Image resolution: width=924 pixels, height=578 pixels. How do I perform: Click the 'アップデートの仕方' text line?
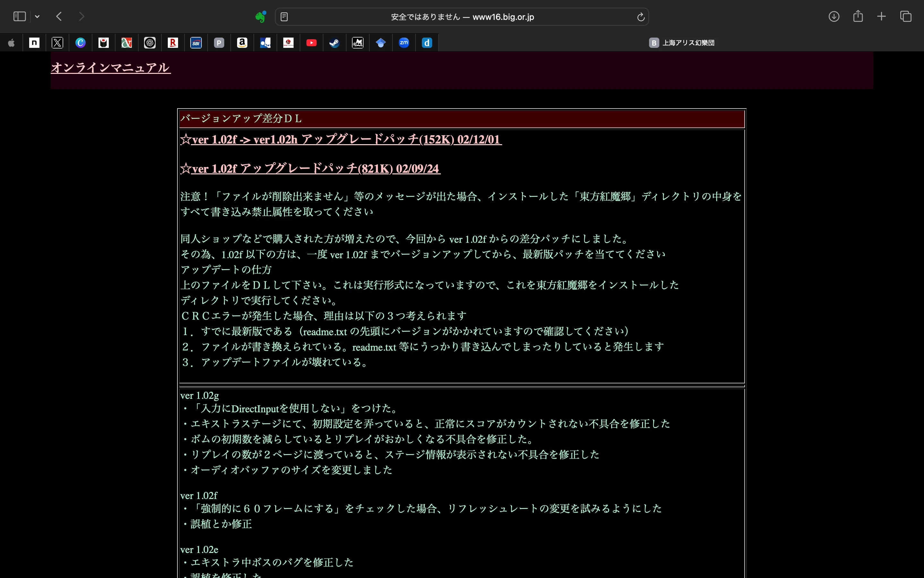(x=226, y=269)
